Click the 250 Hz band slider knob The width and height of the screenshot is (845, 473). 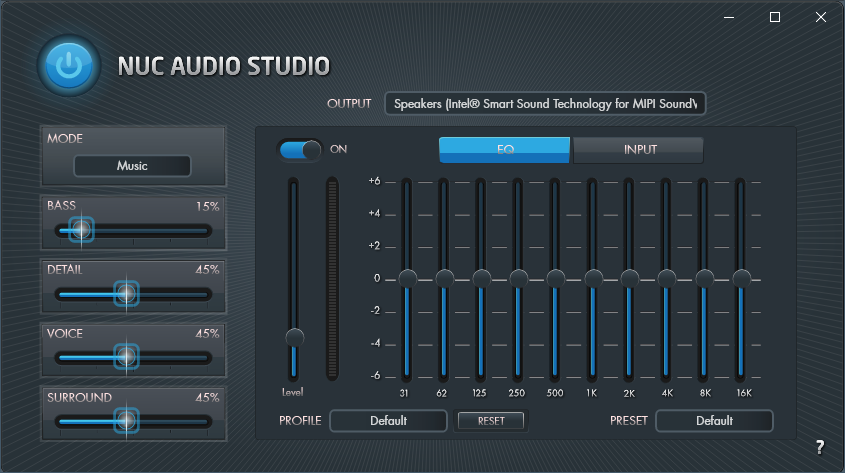519,279
